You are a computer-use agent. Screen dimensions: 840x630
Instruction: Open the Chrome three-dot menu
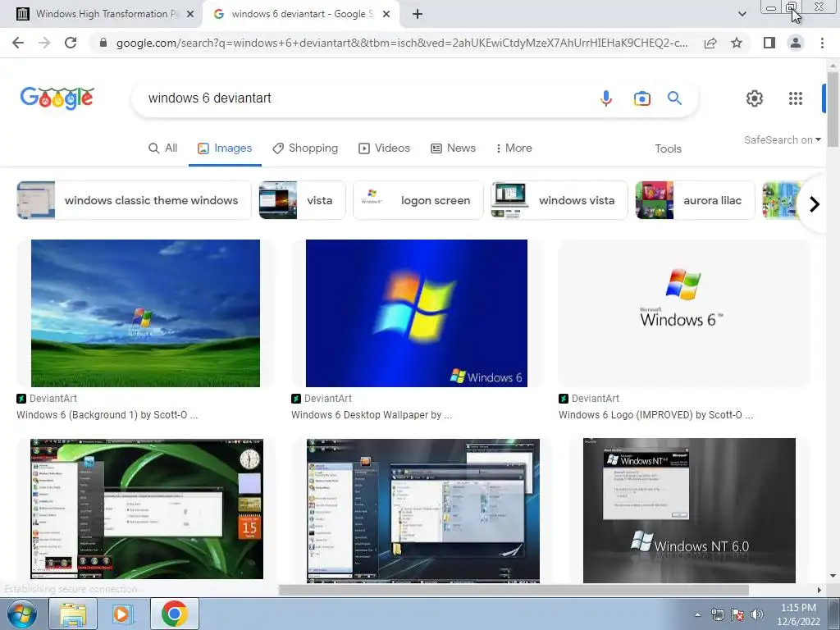tap(822, 43)
